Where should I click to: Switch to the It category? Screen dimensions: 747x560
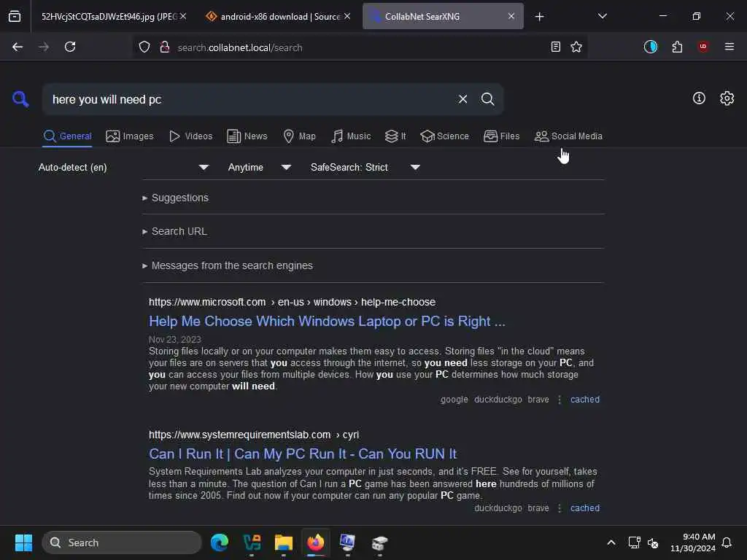click(x=395, y=136)
